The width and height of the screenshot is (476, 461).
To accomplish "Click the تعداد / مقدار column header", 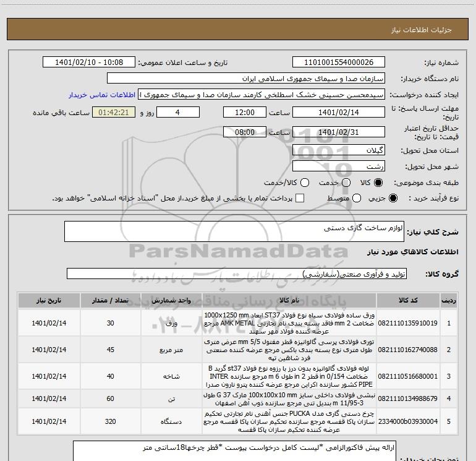I will coord(111,301).
